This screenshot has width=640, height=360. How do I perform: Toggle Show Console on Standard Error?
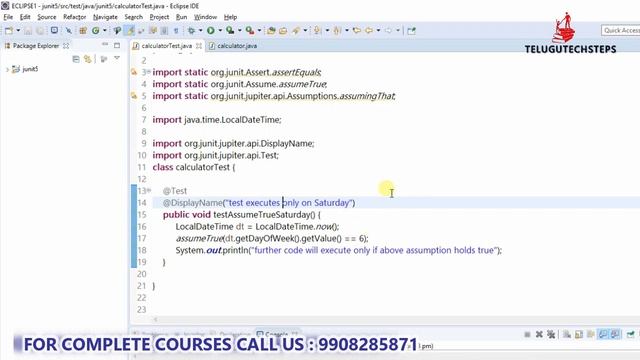click(615, 335)
